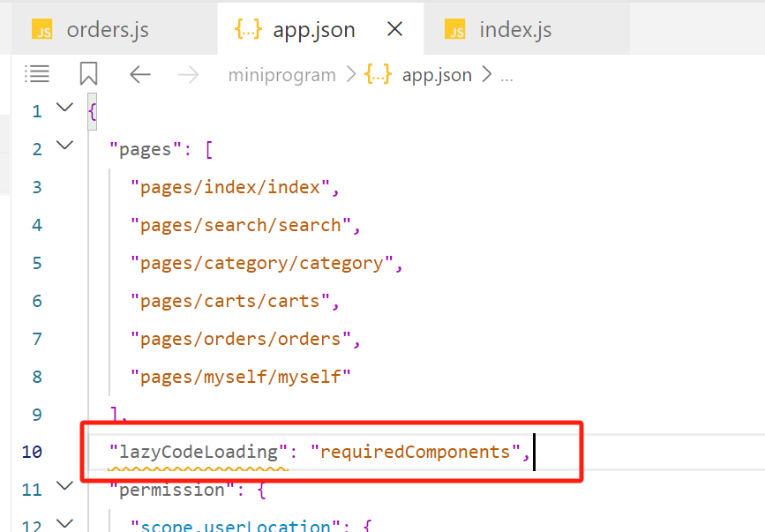
Task: Collapse the pages array at line 2
Action: [64, 148]
